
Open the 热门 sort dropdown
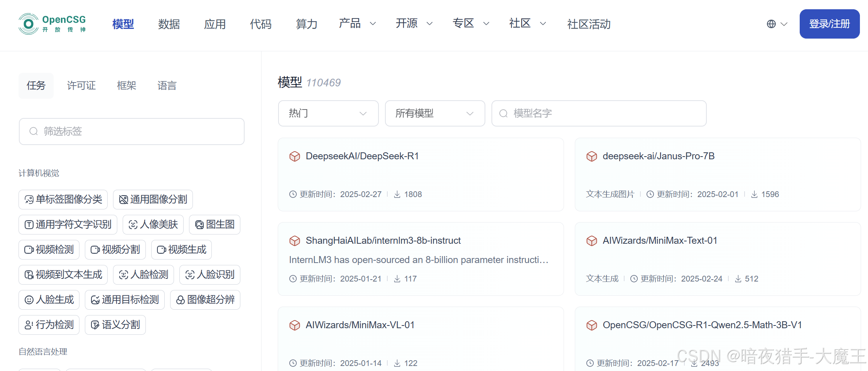click(328, 113)
